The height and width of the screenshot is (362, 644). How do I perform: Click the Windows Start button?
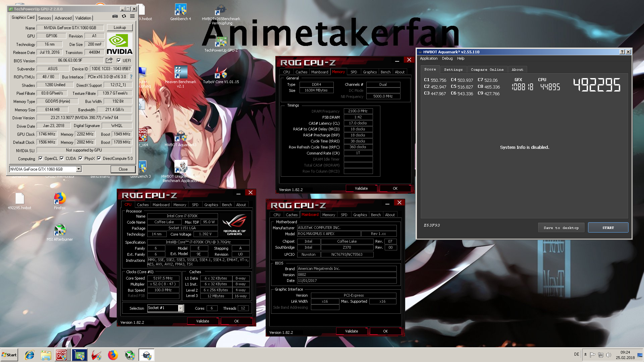coord(9,355)
